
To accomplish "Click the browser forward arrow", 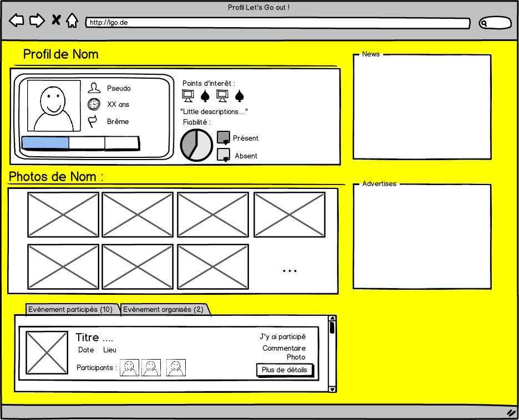I will [x=37, y=21].
